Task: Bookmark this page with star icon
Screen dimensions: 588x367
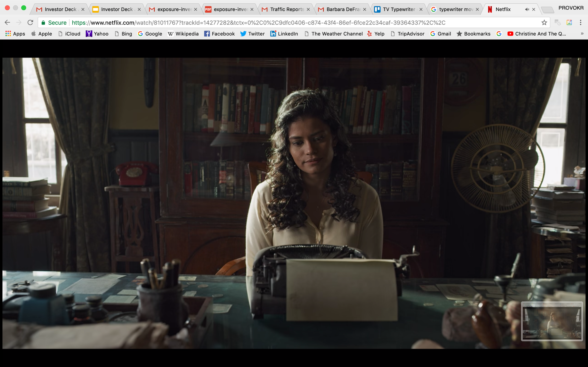Action: tap(544, 22)
